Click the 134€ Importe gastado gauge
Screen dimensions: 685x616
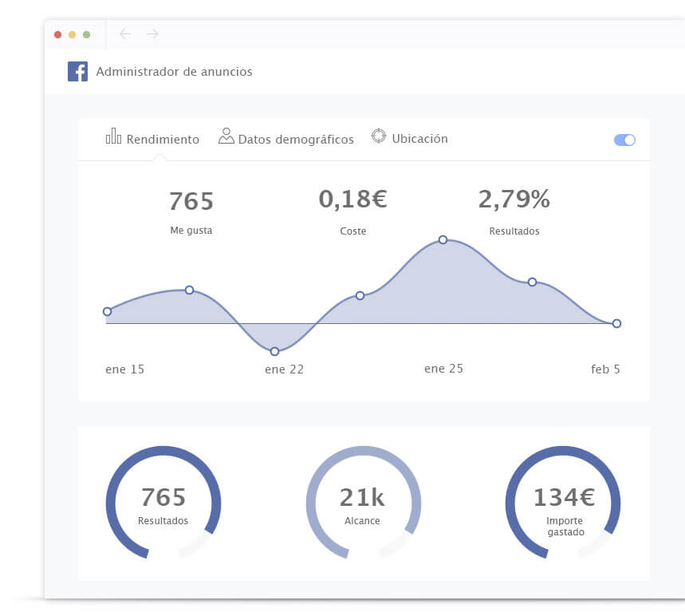pos(563,503)
